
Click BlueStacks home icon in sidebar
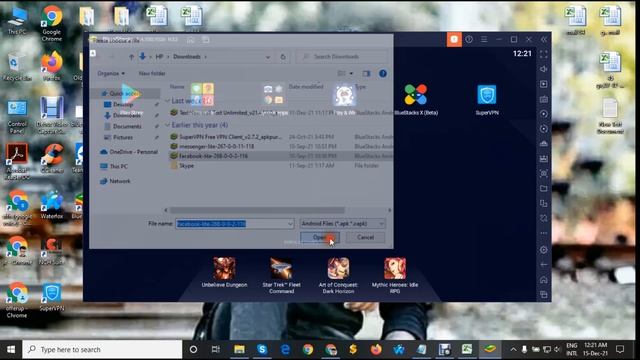click(x=544, y=280)
